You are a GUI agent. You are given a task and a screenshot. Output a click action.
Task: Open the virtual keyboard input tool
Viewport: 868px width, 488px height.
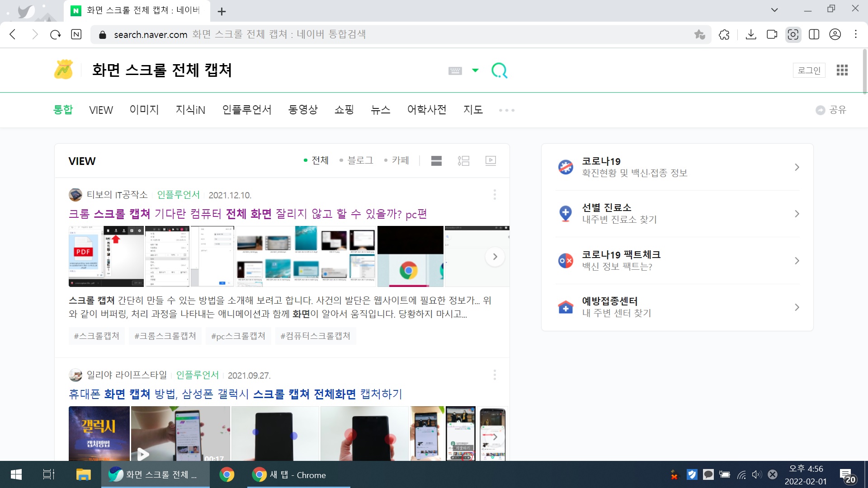tap(455, 70)
